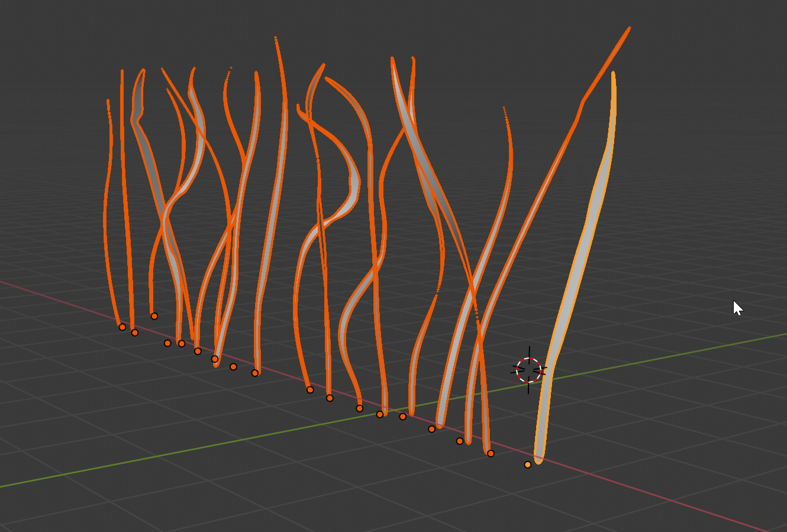
Task: Click the light-orange origin dot of active blade
Action: click(528, 465)
